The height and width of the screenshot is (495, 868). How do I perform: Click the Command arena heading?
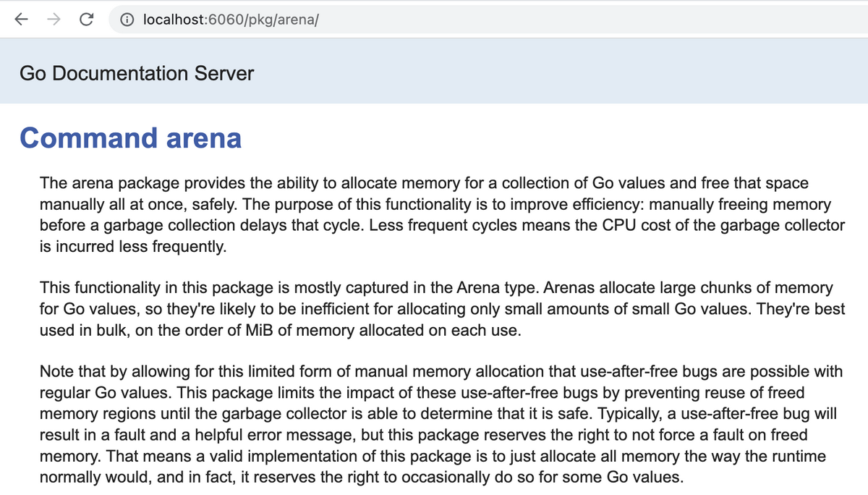pyautogui.click(x=130, y=137)
